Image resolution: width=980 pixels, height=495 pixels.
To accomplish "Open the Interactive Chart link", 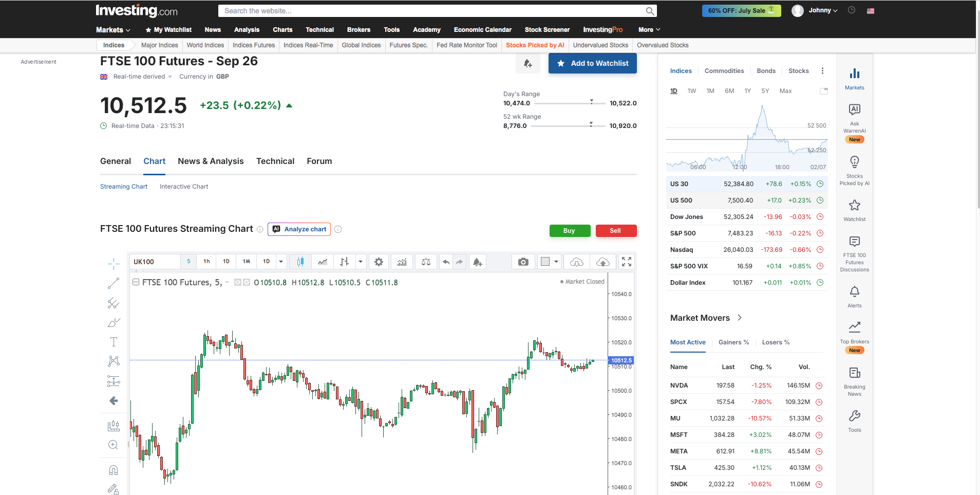I will coord(184,187).
